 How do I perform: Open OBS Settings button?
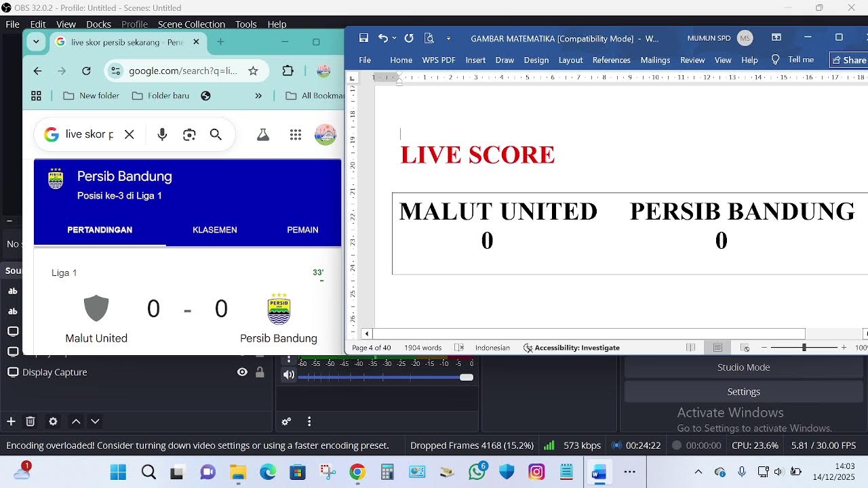[x=744, y=392]
